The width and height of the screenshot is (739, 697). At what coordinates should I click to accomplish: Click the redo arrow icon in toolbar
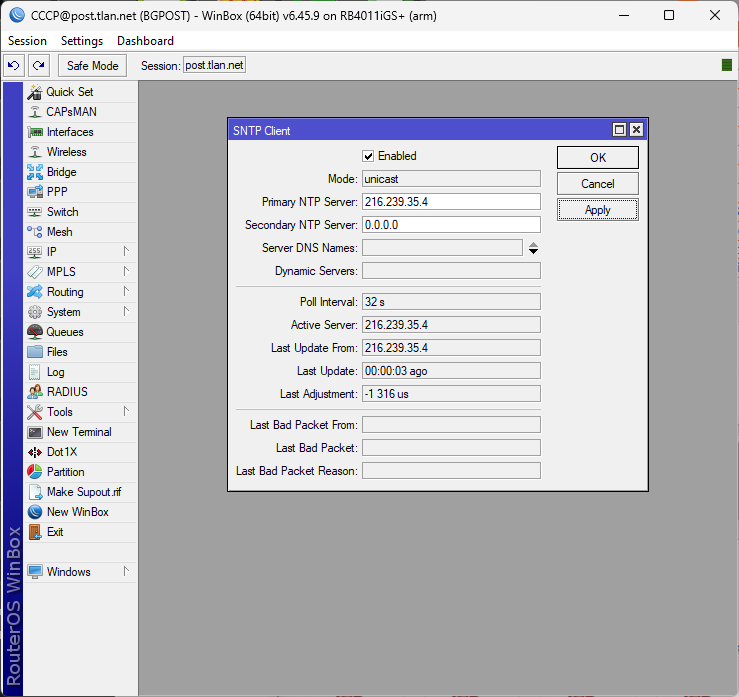point(38,65)
